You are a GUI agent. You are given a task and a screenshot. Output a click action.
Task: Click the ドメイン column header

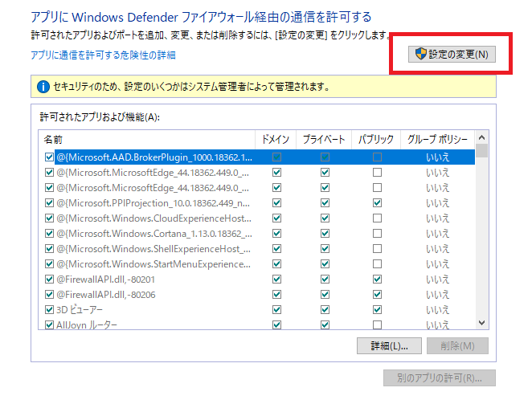(x=276, y=140)
